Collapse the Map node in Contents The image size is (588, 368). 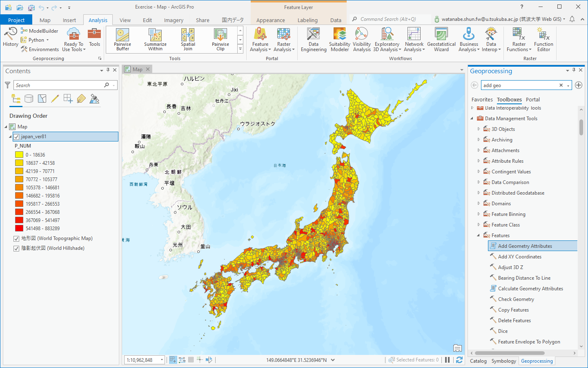pos(6,127)
